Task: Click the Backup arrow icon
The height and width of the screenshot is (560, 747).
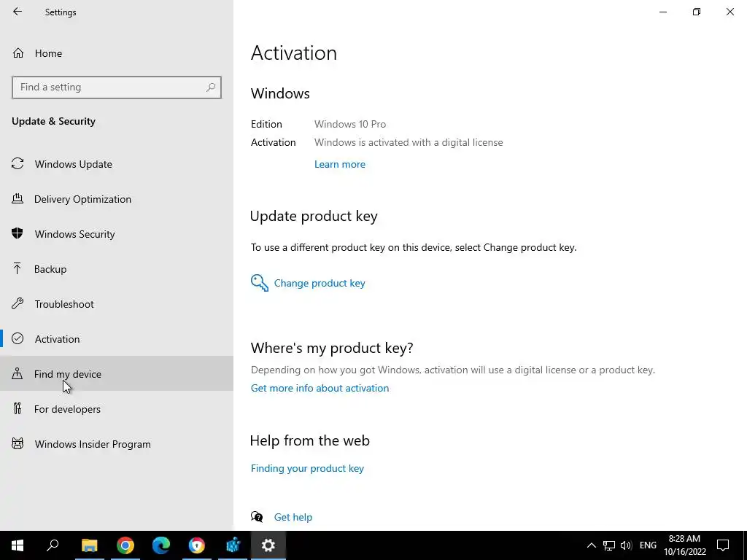Action: tap(18, 268)
